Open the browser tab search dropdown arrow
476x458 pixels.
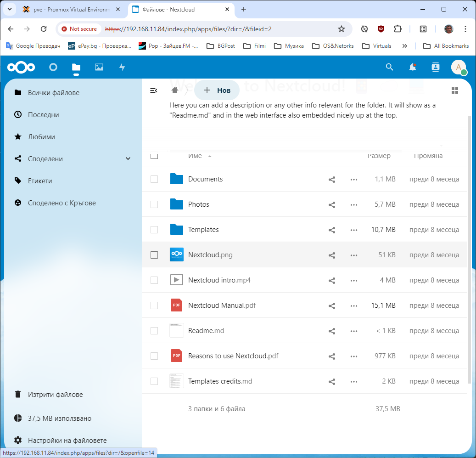[x=10, y=9]
